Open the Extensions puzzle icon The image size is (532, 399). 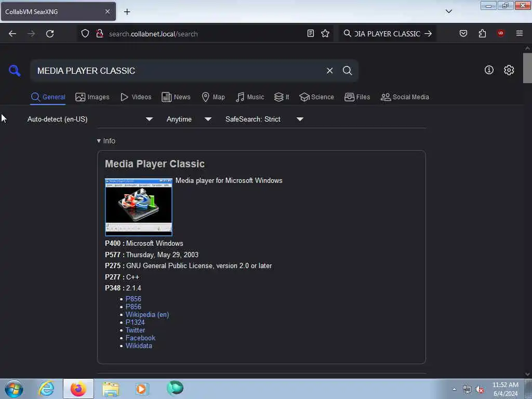tap(482, 33)
